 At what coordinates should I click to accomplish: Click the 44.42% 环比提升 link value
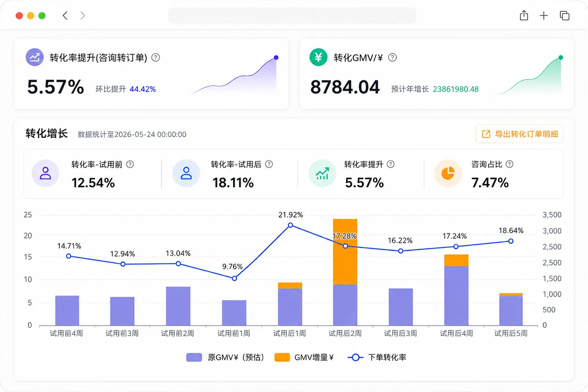tap(143, 89)
